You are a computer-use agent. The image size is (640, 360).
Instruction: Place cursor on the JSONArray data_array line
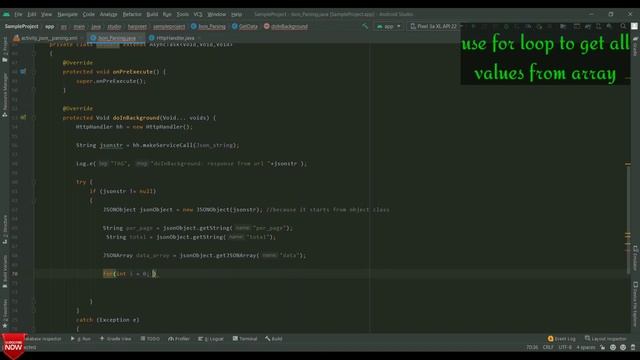point(204,256)
